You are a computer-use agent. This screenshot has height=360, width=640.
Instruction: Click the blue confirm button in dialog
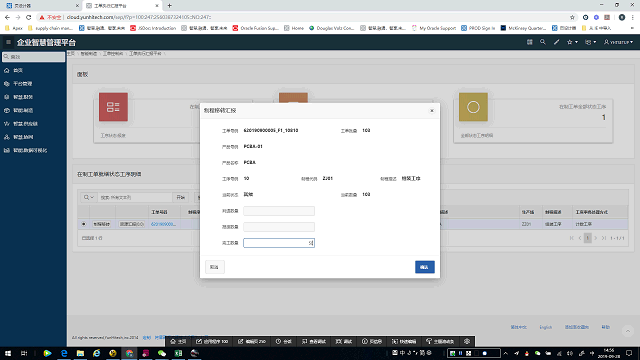click(x=424, y=267)
